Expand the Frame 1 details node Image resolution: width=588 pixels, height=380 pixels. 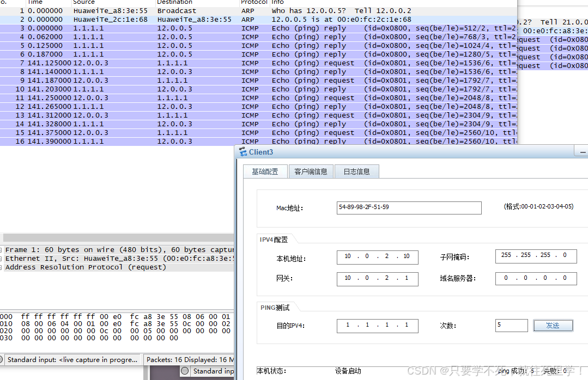click(2, 250)
